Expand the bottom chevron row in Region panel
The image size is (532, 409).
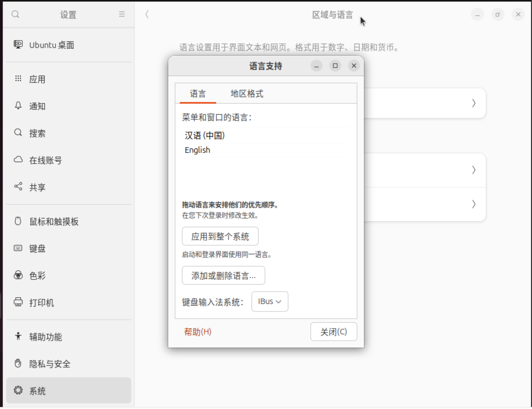click(x=473, y=204)
